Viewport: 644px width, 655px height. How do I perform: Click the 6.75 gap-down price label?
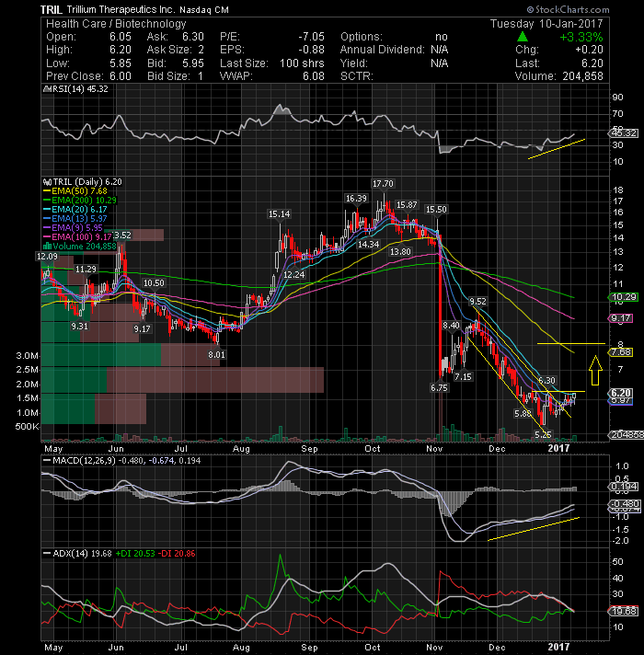tap(439, 387)
